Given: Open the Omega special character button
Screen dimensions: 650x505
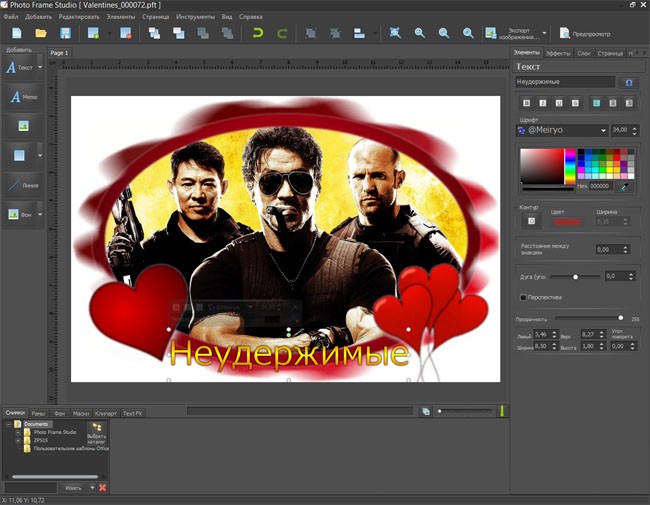Looking at the screenshot, I should coord(628,83).
